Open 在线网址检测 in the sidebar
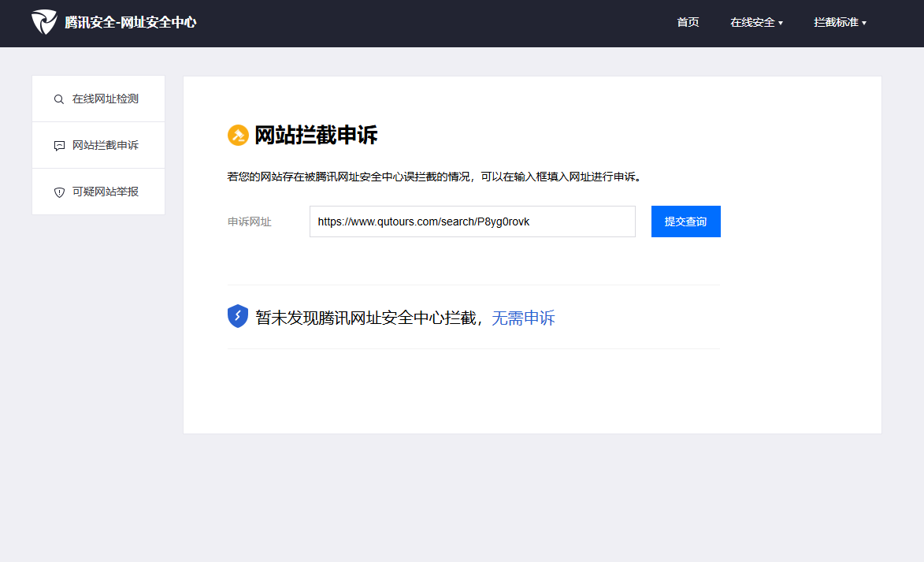 [98, 99]
